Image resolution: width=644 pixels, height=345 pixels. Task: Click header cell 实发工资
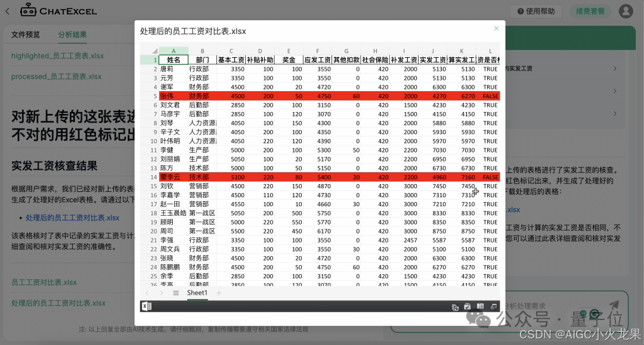[433, 60]
